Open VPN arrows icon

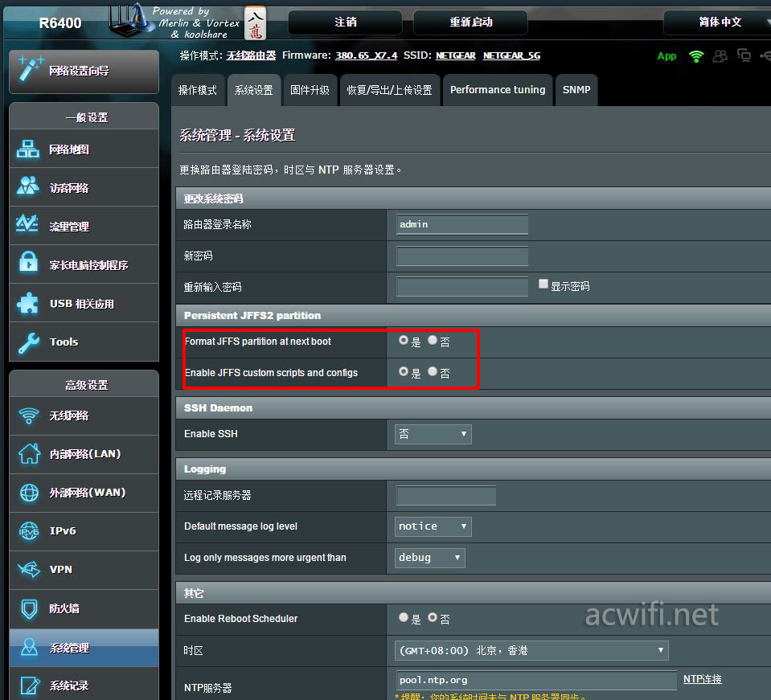tap(29, 569)
